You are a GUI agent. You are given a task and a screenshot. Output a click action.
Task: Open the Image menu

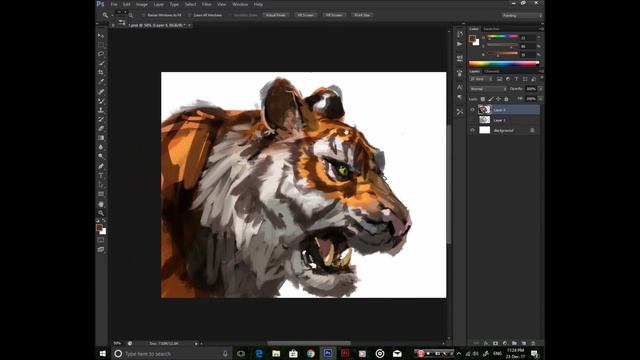(142, 4)
